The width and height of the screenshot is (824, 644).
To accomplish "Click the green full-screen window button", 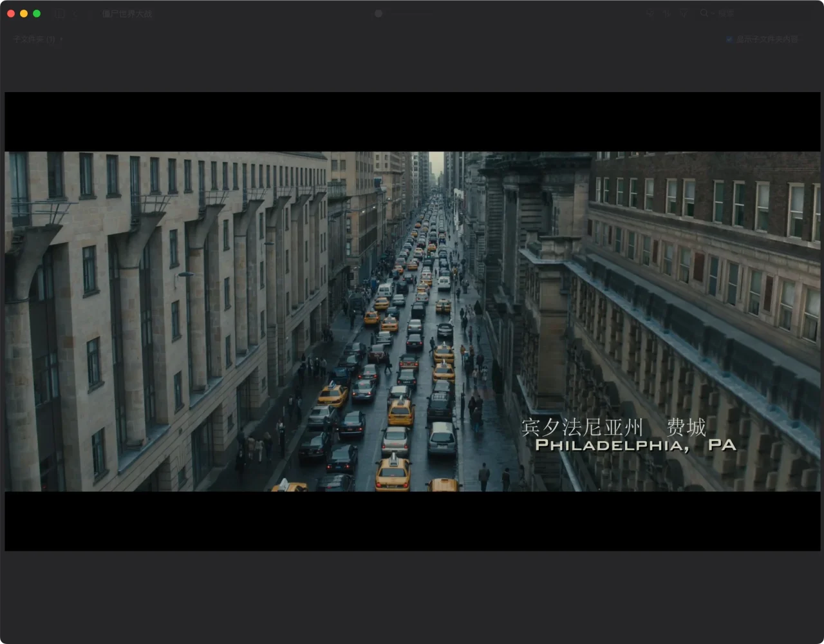I will coord(37,14).
